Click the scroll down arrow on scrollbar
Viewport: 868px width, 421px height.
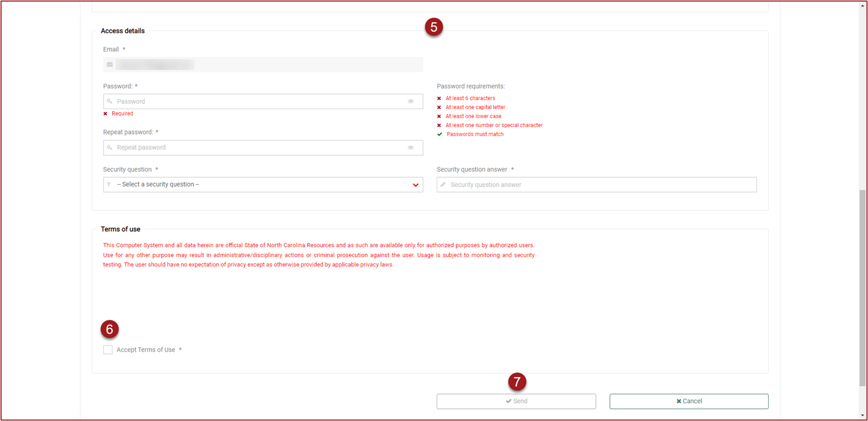coord(863,415)
